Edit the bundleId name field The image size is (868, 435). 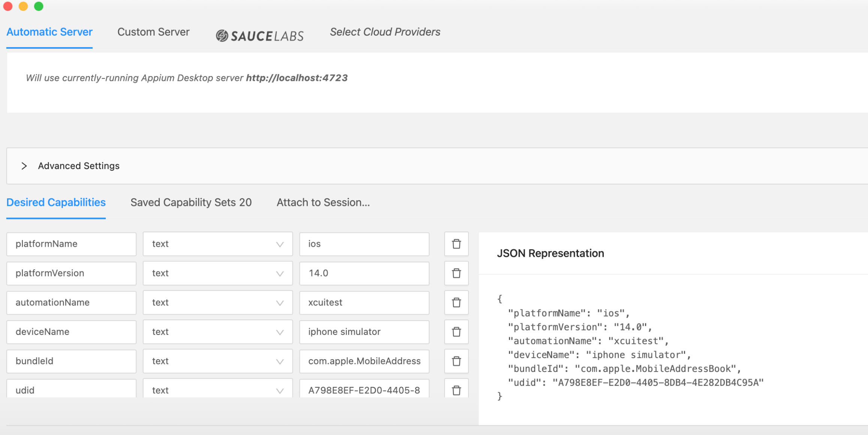71,361
